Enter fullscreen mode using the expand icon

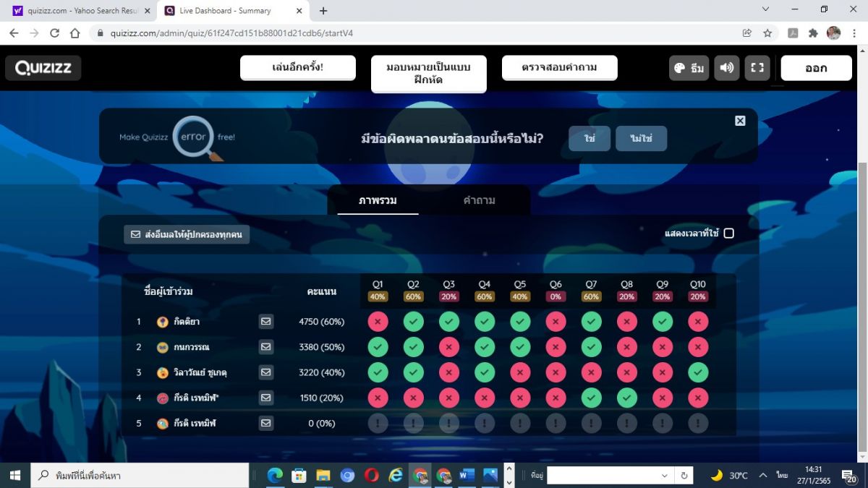point(757,68)
